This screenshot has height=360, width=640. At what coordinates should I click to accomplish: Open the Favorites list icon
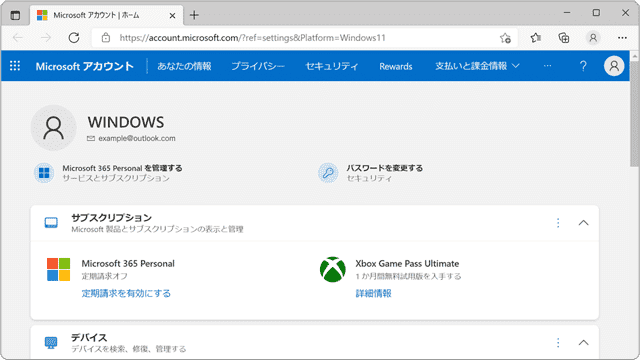536,38
